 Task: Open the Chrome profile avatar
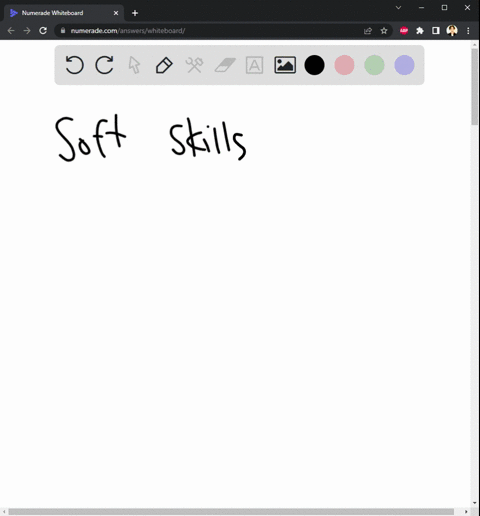tap(452, 31)
